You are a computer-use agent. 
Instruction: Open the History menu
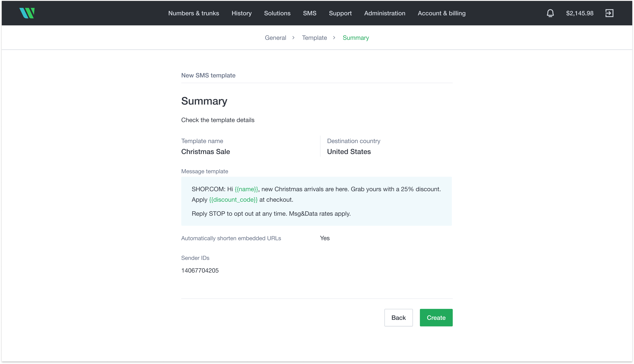[x=241, y=13]
